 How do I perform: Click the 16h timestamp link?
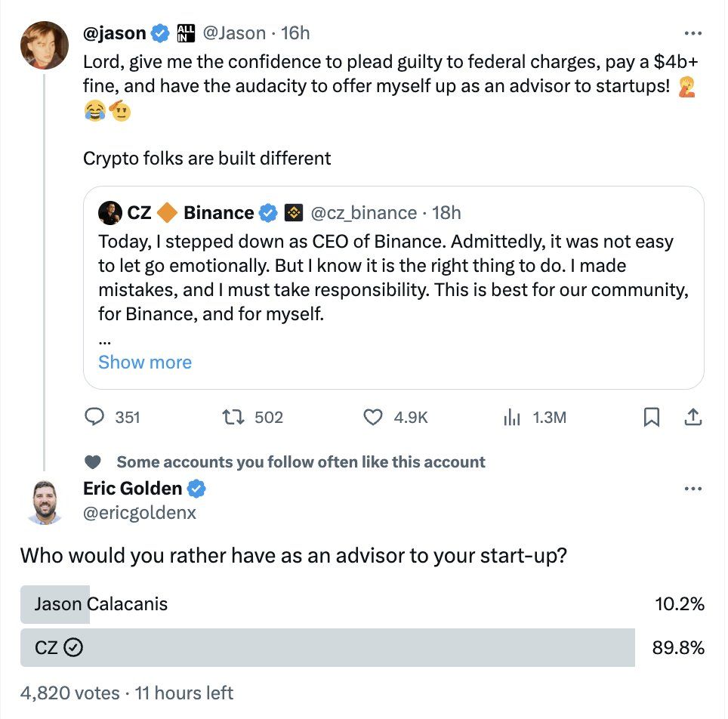coord(295,33)
